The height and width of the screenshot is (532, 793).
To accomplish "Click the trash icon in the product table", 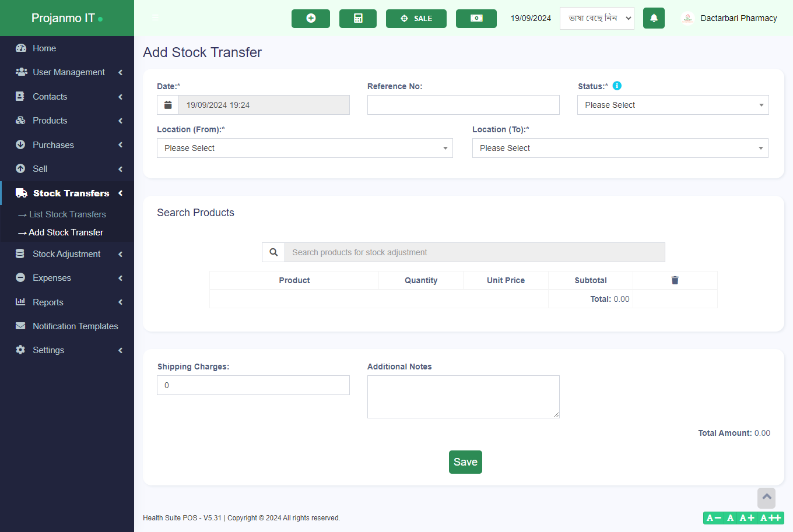I will point(675,280).
